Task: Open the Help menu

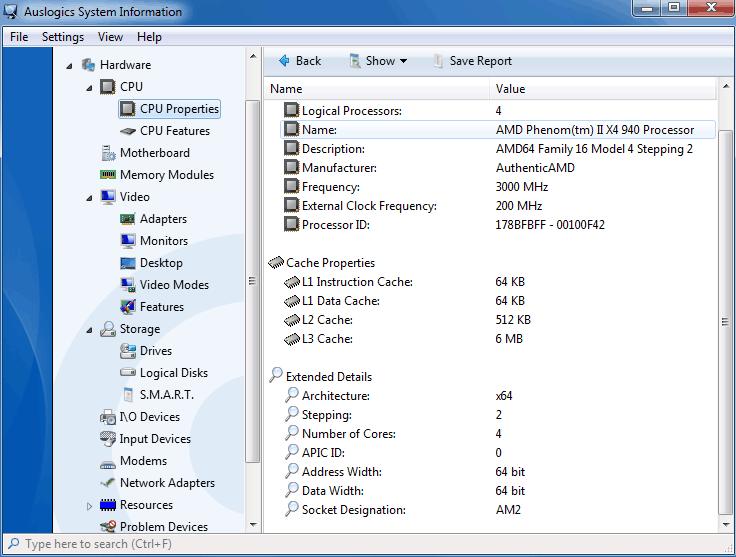Action: coord(149,37)
